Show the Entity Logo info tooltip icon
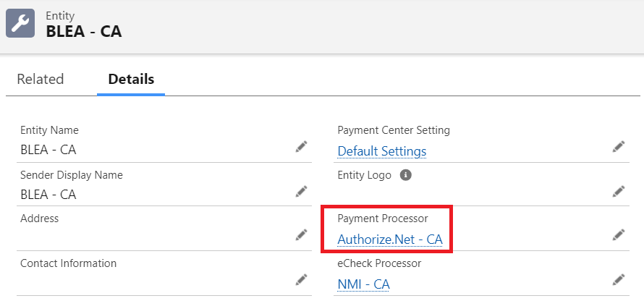 coord(406,175)
